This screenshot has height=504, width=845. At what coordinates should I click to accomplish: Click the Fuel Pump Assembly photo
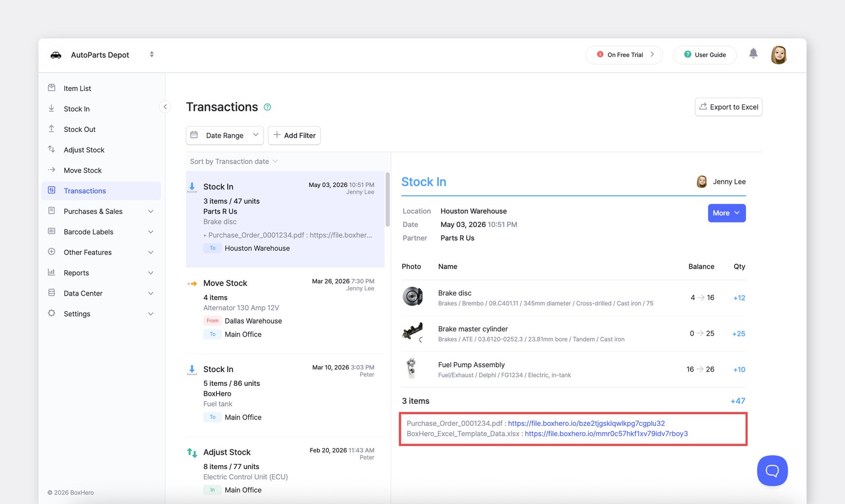tap(411, 368)
